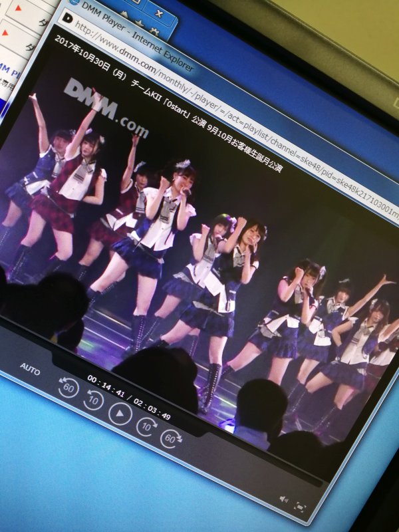
Task: Skip forward 60 seconds
Action: click(172, 439)
